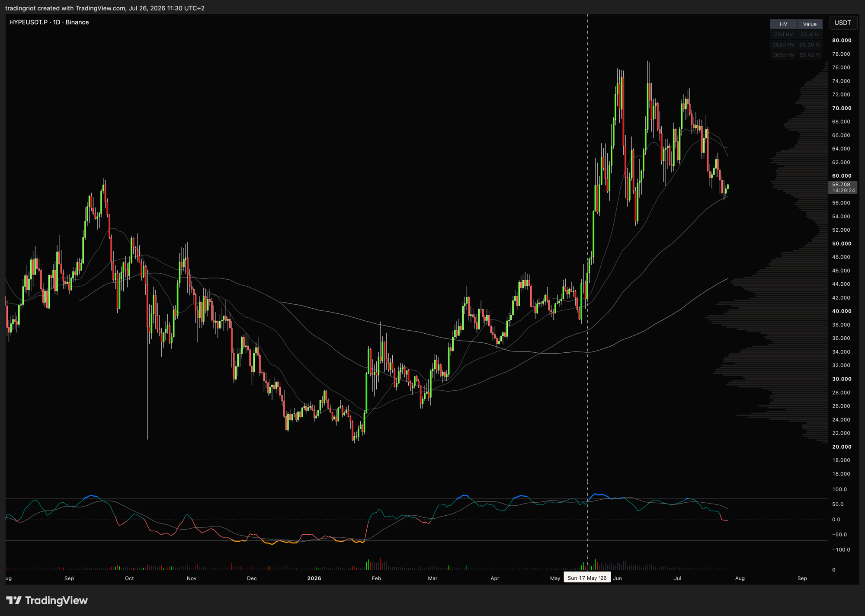Click the −100.0 oscillator scale label
The height and width of the screenshot is (616, 865).
coord(841,550)
